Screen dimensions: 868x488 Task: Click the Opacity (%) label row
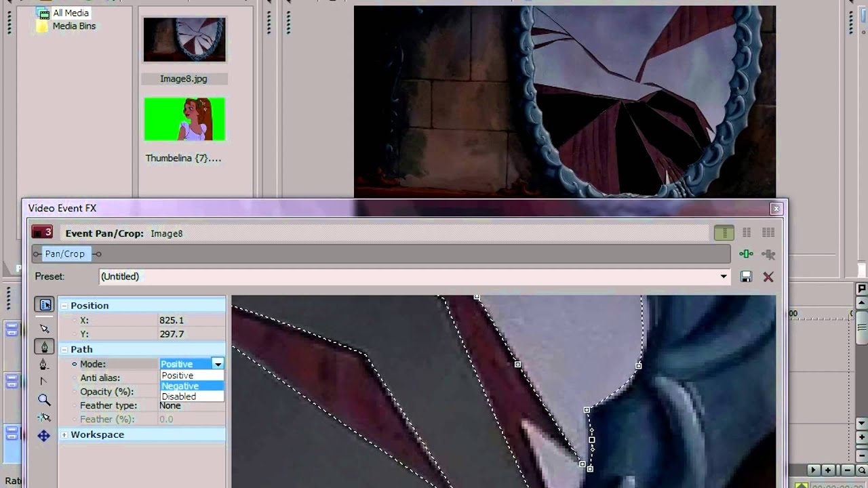click(106, 392)
